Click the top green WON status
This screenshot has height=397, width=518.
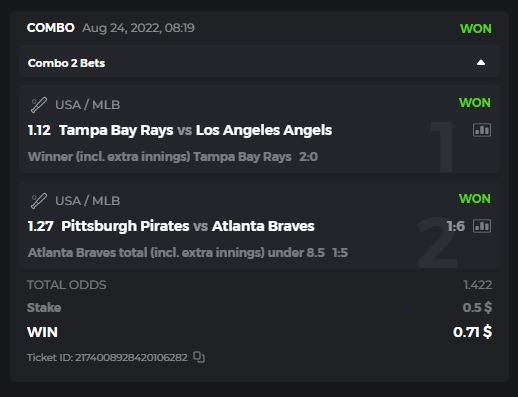coord(476,29)
